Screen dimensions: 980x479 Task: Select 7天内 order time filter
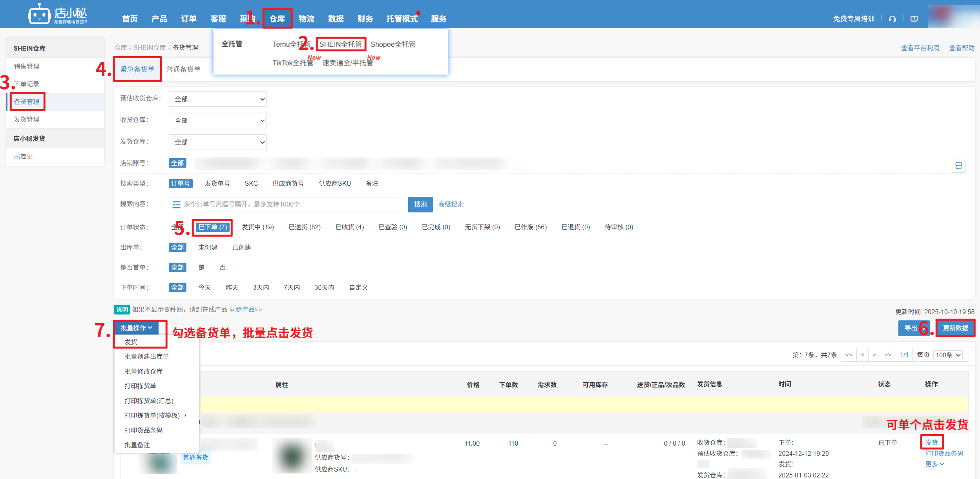click(x=292, y=287)
